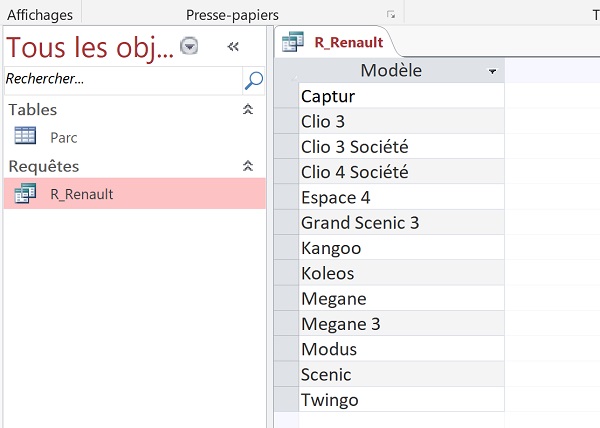Click the row selector for Espace 4
The width and height of the screenshot is (600, 428).
click(286, 197)
